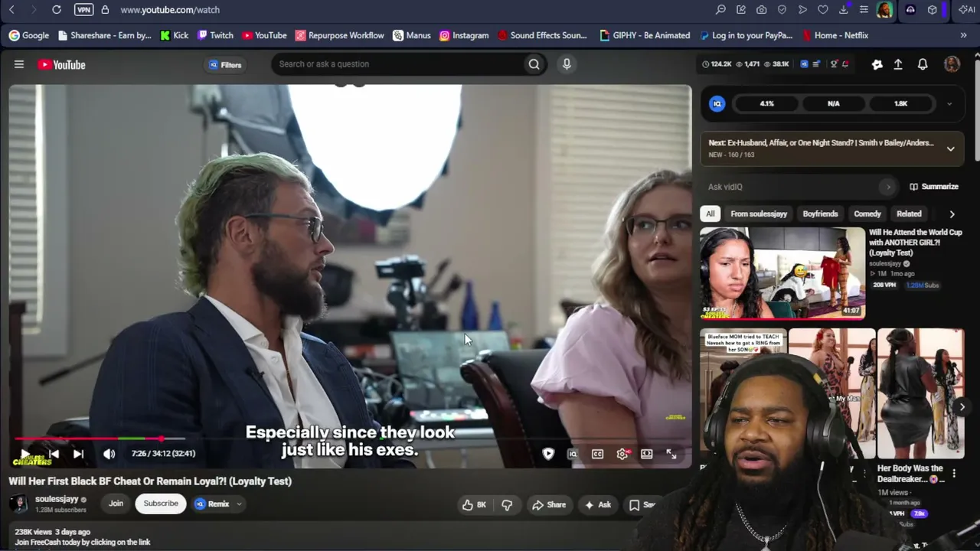This screenshot has height=551, width=980.
Task: Click the vidIQ icon in the player controls
Action: 572,454
